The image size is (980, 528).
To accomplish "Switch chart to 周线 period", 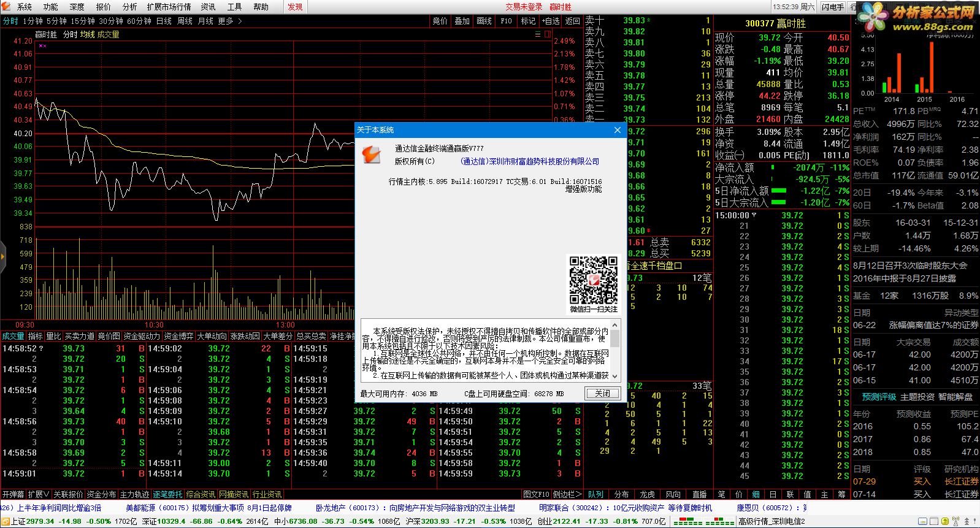I will click(x=185, y=21).
